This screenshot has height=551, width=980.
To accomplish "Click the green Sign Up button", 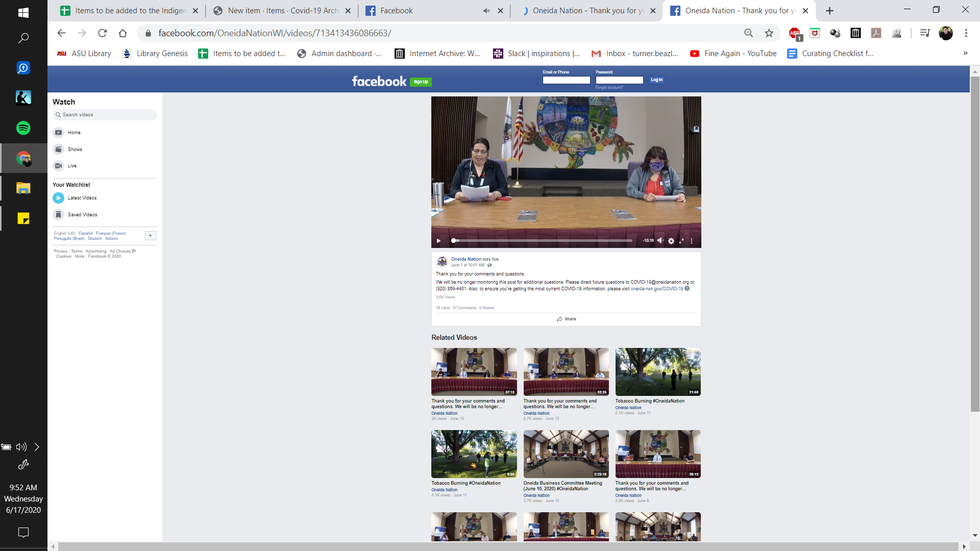I will pos(421,82).
